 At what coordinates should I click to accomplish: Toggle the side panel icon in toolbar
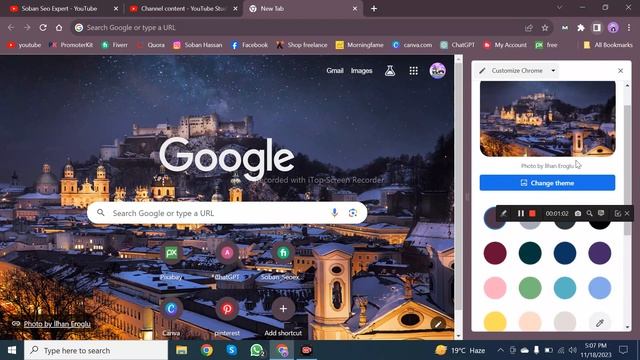pos(597,27)
